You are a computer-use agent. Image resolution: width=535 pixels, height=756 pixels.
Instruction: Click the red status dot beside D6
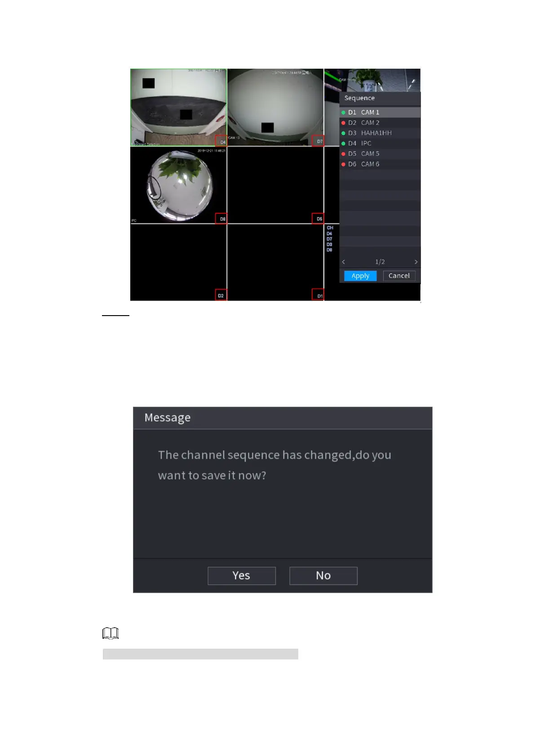(x=343, y=164)
